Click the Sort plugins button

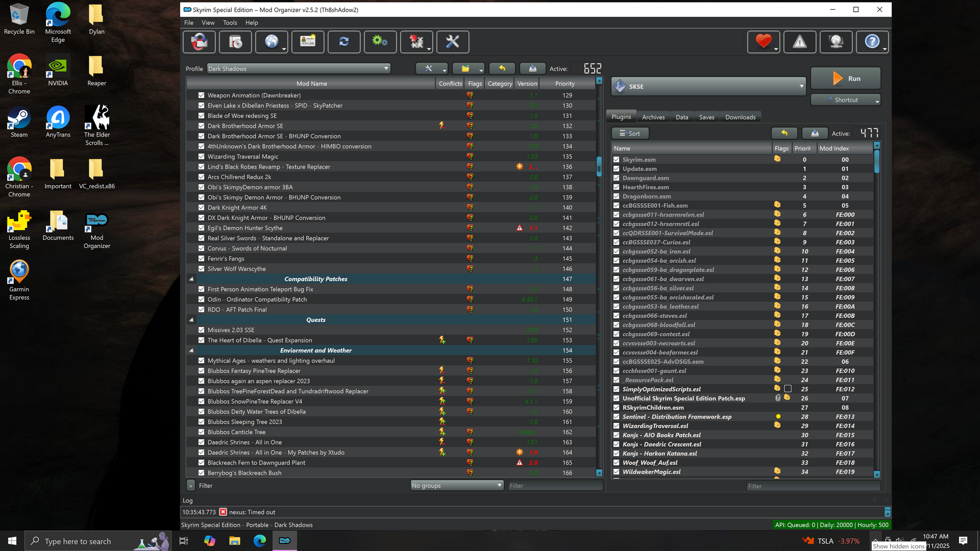[630, 133]
